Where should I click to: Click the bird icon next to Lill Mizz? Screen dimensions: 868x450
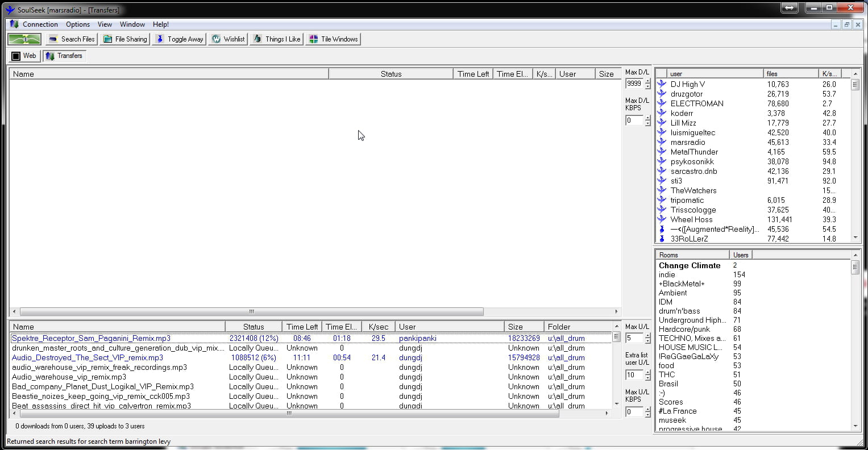click(x=662, y=123)
